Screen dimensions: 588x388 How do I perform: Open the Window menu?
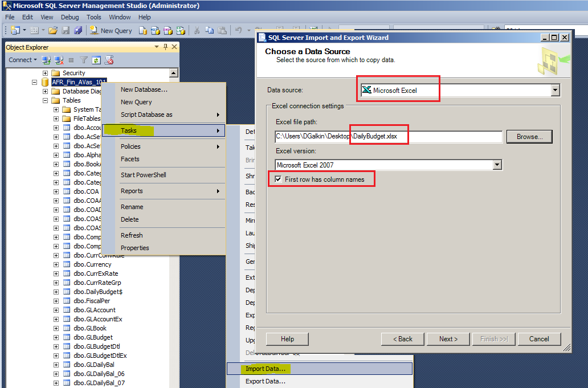click(x=120, y=17)
